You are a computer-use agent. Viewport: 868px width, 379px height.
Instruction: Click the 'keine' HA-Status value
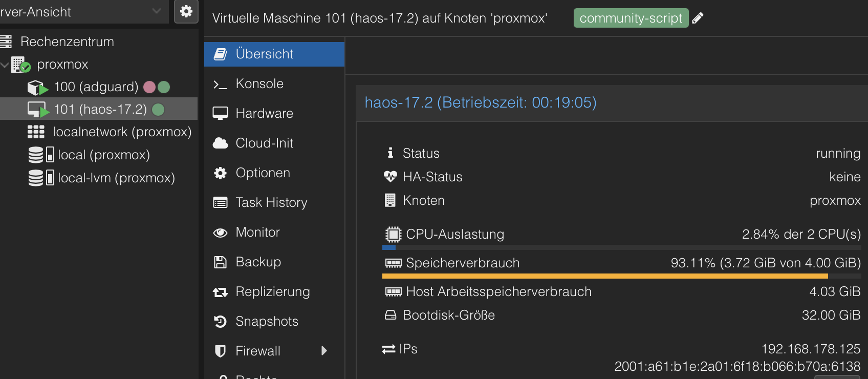click(844, 177)
